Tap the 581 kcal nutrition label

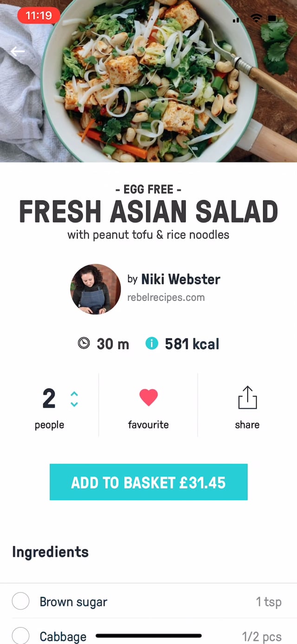[192, 344]
